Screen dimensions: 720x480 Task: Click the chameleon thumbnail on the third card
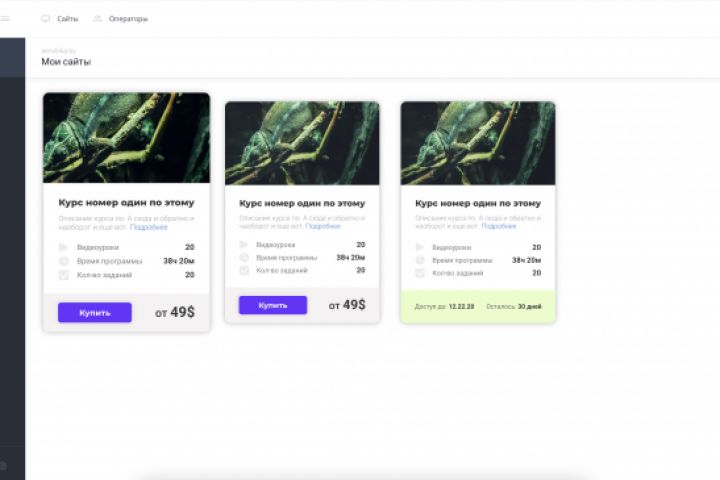point(478,143)
